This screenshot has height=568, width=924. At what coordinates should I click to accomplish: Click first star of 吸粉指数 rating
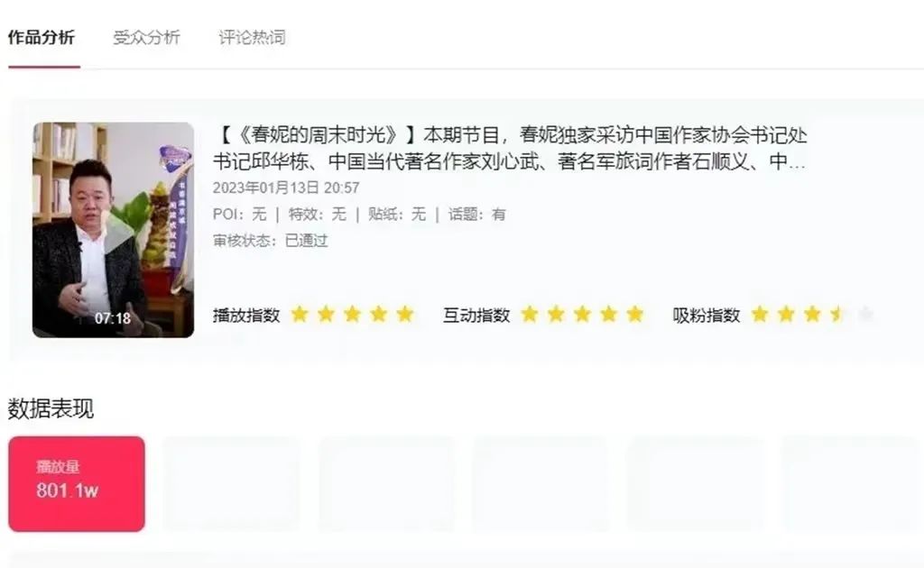click(x=760, y=315)
